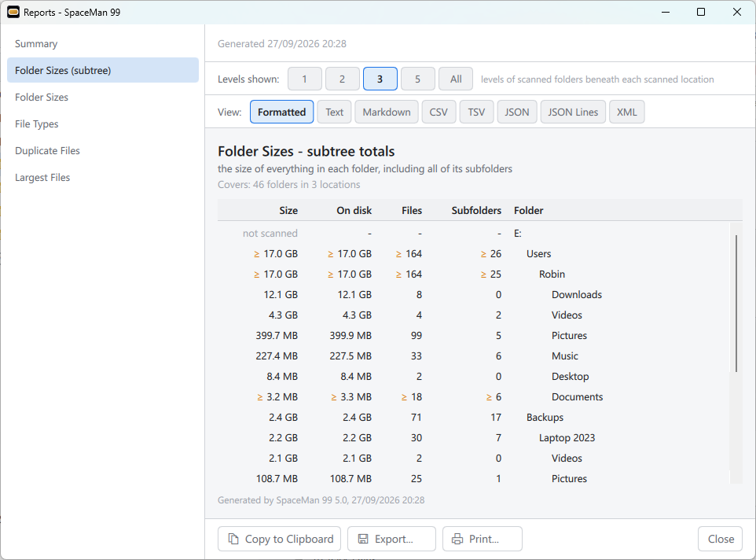Click the Videos folder with 4.3 GB
The image size is (756, 560).
474,315
